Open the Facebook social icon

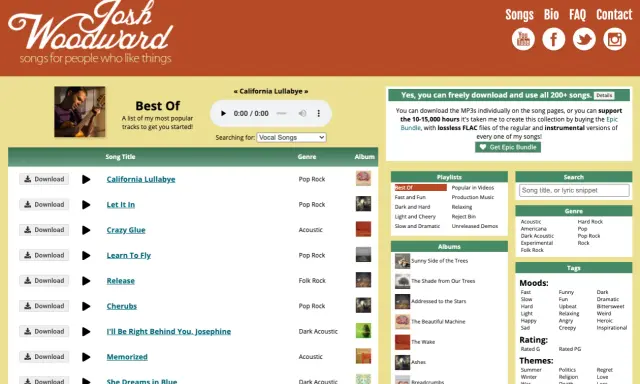(553, 39)
